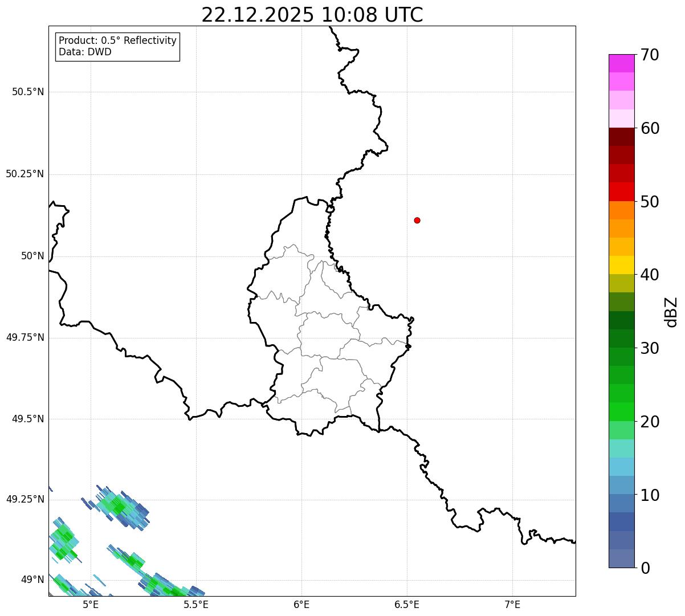This screenshot has width=685, height=616.
Task: Pick the dark maroon swatch just below 60 dBZ
Action: click(x=621, y=137)
